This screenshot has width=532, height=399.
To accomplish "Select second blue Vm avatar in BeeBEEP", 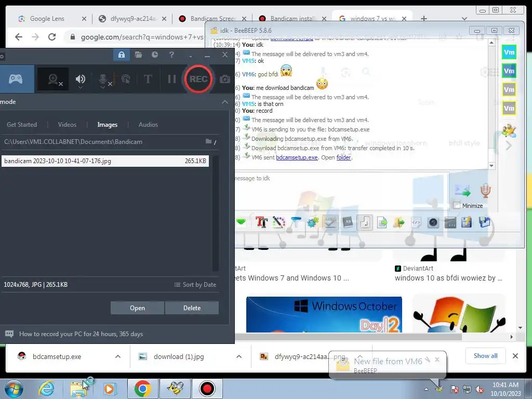I will click(509, 71).
